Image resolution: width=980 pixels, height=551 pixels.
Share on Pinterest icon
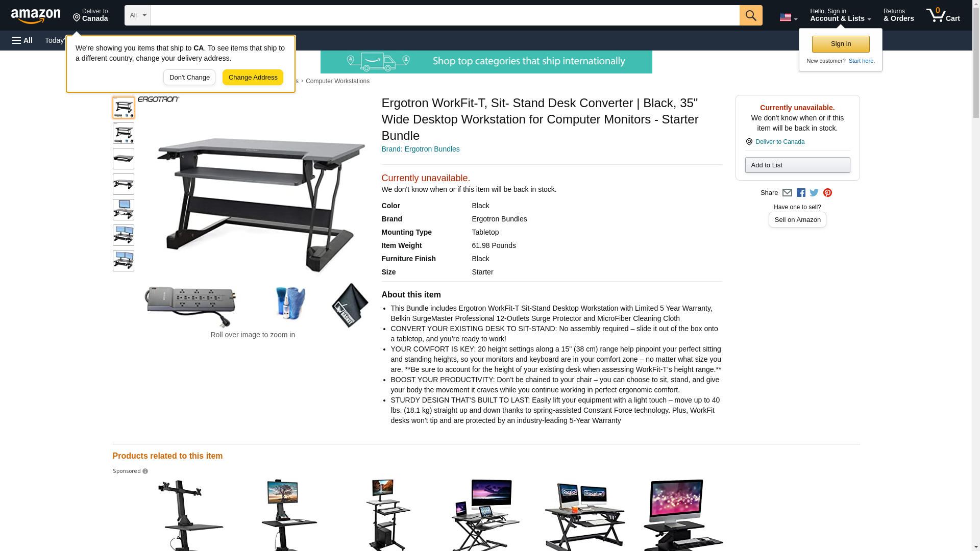click(x=827, y=193)
